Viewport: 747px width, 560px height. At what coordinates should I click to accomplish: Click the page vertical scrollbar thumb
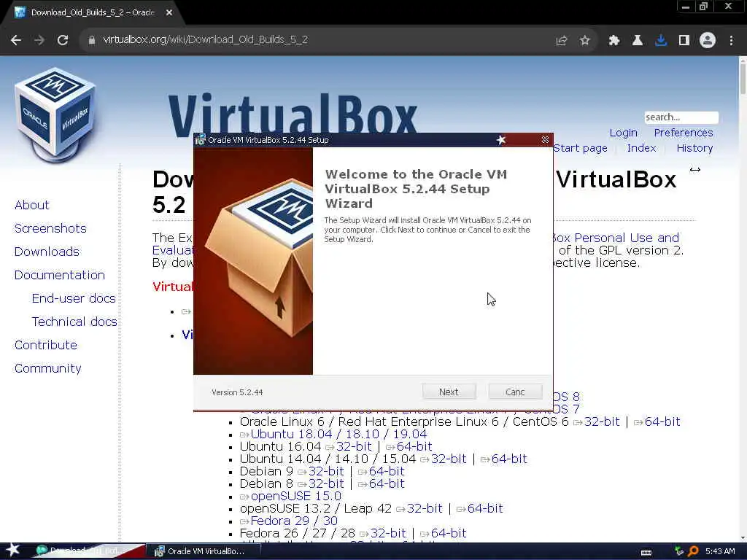click(743, 79)
